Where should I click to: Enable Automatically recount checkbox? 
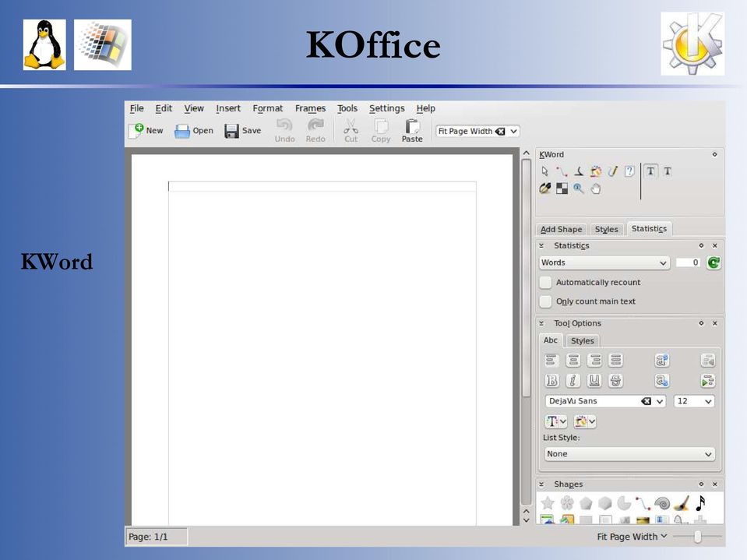[x=545, y=283]
